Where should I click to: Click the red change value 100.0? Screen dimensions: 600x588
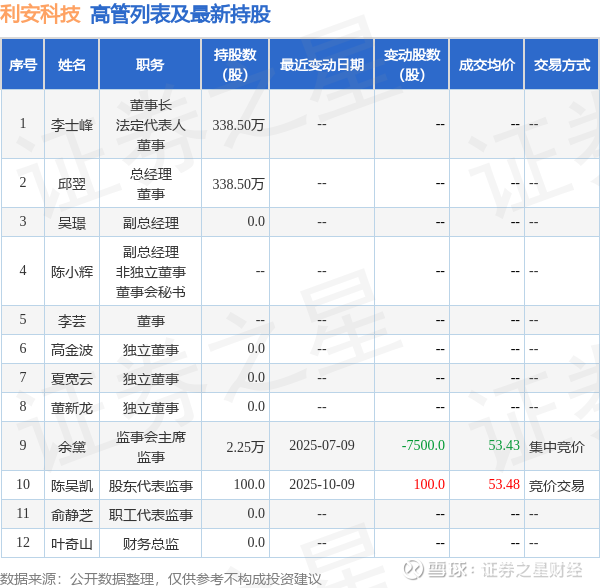pyautogui.click(x=429, y=484)
